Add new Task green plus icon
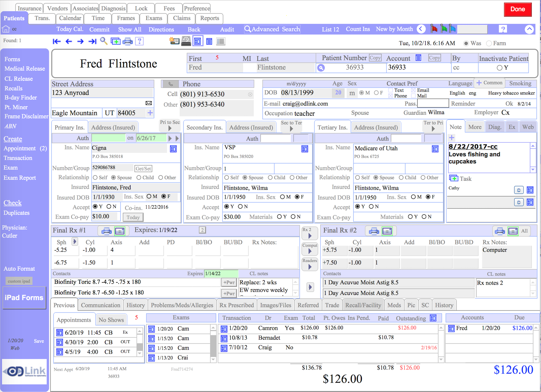The width and height of the screenshot is (541, 392). tap(453, 178)
